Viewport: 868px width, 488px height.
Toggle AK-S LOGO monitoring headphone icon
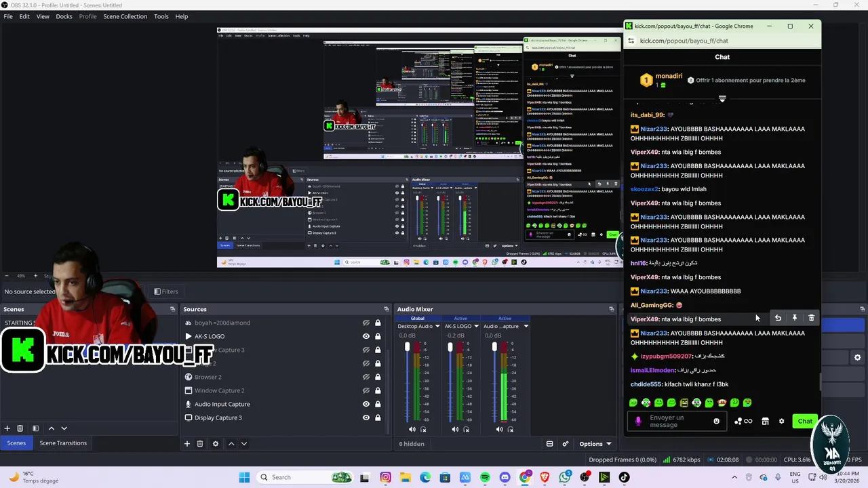(467, 429)
